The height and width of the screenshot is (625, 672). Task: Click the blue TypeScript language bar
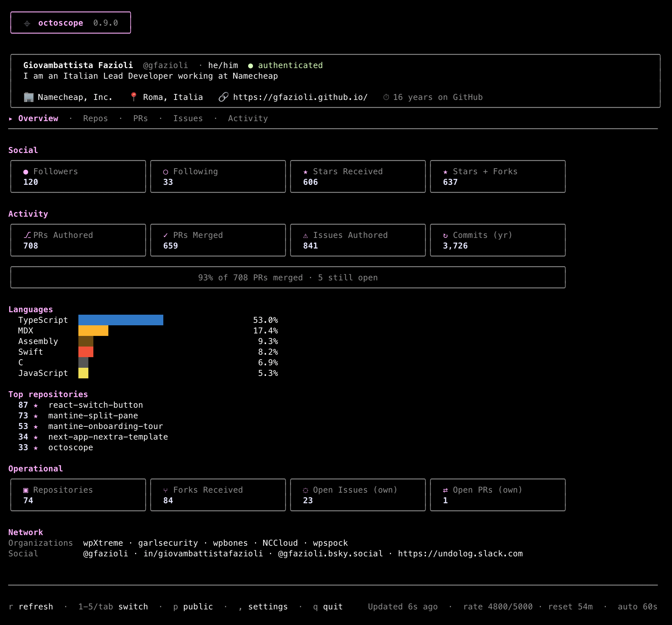(x=121, y=320)
